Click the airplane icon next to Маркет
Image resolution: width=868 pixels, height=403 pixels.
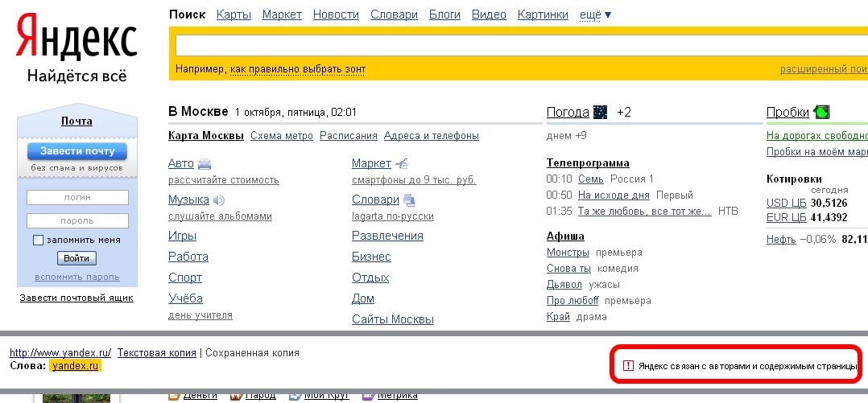(403, 164)
